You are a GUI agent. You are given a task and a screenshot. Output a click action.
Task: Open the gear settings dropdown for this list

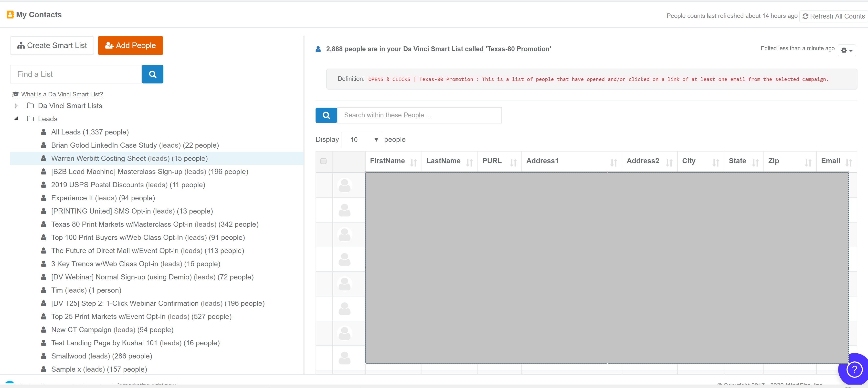(847, 51)
